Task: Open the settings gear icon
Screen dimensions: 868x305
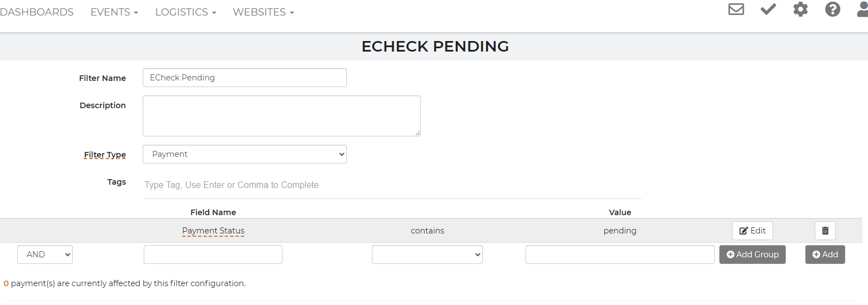Action: click(800, 9)
